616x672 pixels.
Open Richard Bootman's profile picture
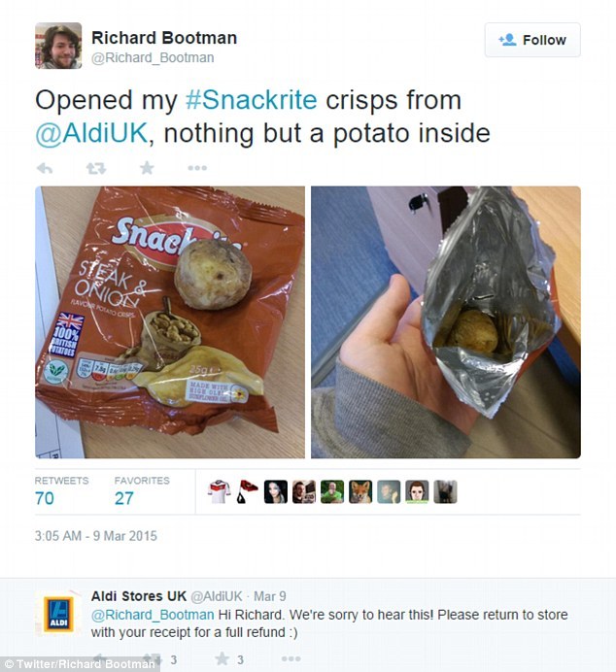point(58,46)
